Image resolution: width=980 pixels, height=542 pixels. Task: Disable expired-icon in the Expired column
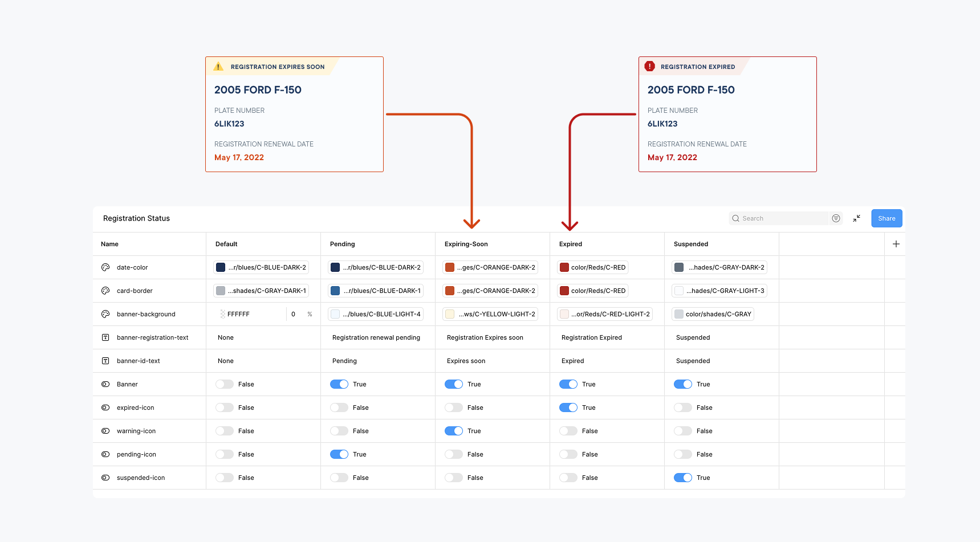pos(568,407)
